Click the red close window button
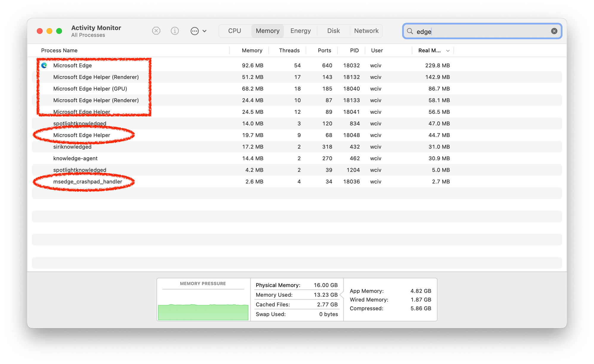Viewport: 594px width, 364px height. point(40,31)
